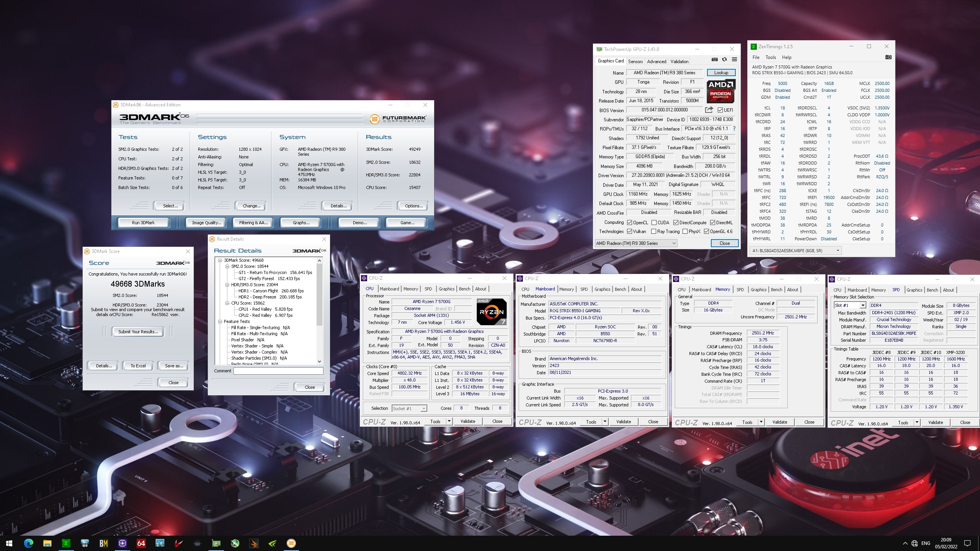The height and width of the screenshot is (551, 980).
Task: Switch to the Sensors tab in GPU-Z
Action: [x=635, y=61]
